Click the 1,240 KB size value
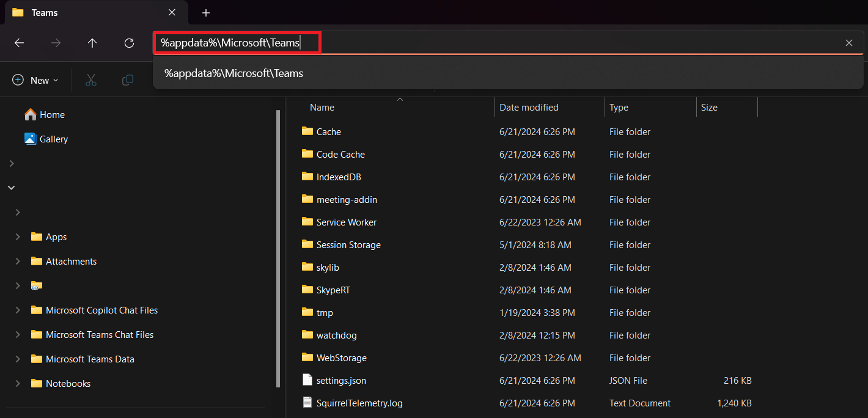Viewport: 868px width, 418px height. tap(734, 403)
